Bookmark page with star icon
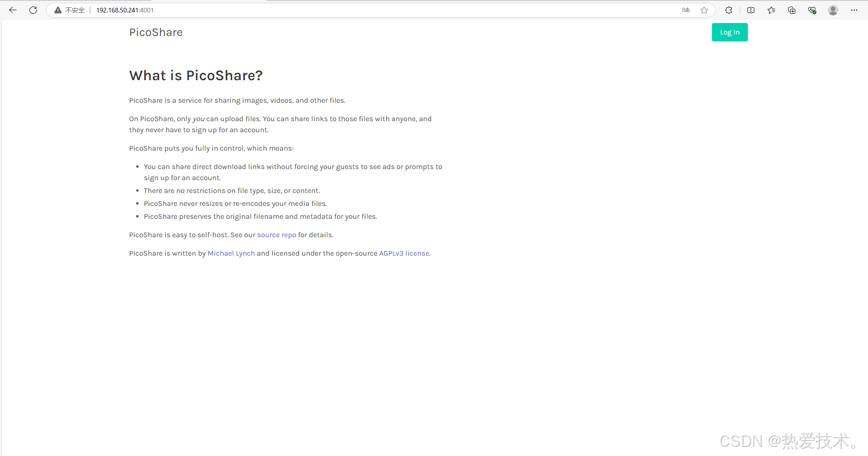The height and width of the screenshot is (456, 868). coord(704,10)
